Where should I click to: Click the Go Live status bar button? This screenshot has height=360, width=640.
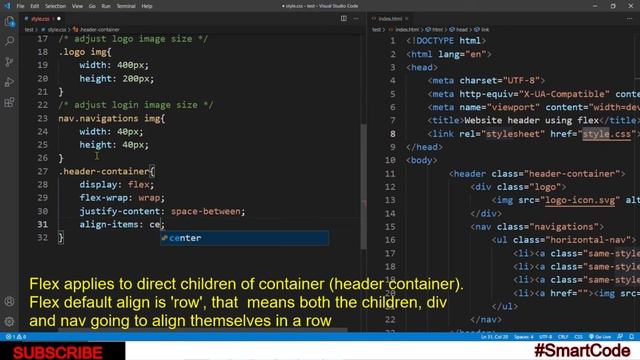click(x=600, y=337)
